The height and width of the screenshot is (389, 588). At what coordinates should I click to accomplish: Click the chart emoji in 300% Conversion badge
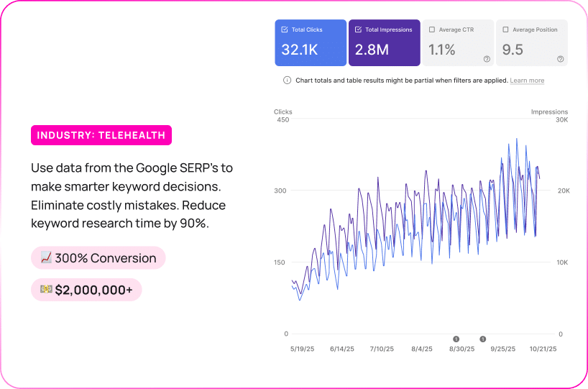(45, 258)
